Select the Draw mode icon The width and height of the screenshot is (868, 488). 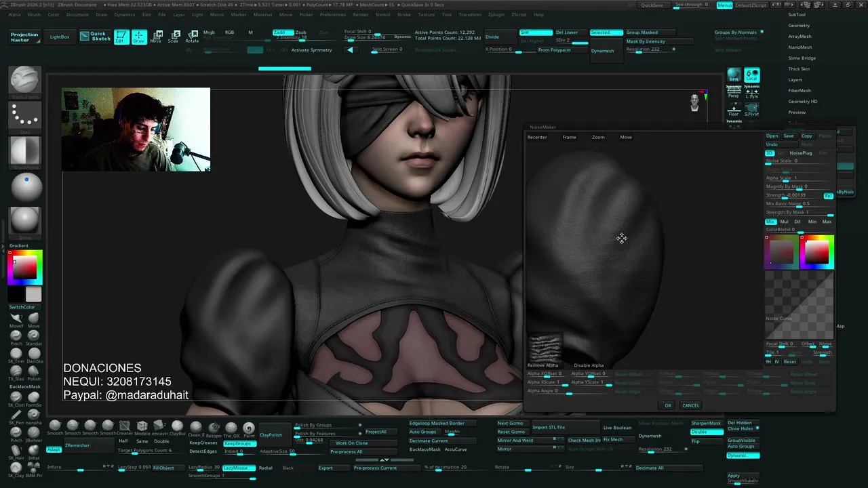[139, 37]
